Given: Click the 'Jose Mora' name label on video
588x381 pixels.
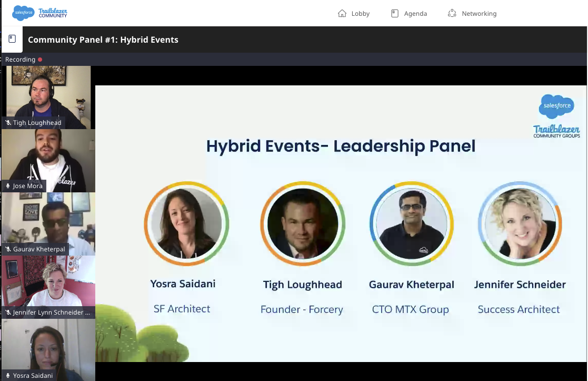Looking at the screenshot, I should tap(27, 186).
